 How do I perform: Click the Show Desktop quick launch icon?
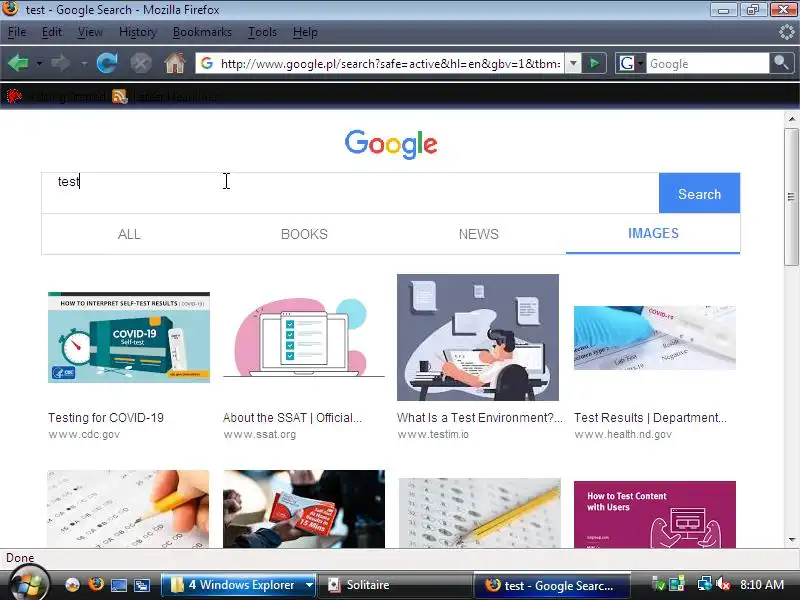[118, 585]
